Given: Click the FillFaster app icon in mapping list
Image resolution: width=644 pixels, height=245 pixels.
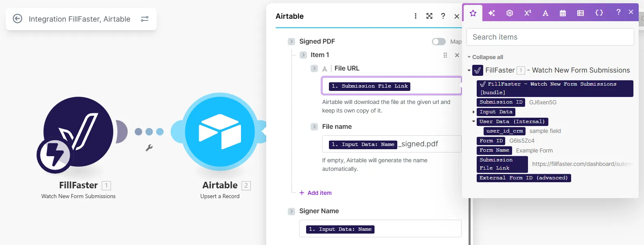Looking at the screenshot, I should 478,71.
